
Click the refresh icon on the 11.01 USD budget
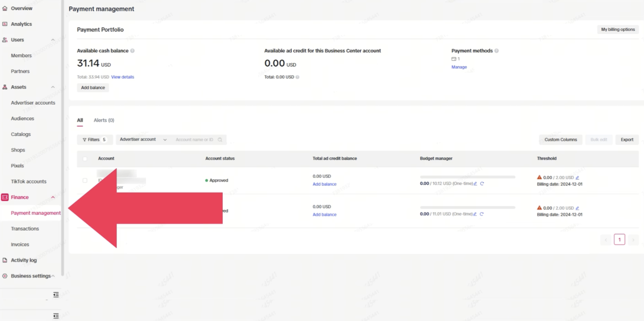pos(482,214)
